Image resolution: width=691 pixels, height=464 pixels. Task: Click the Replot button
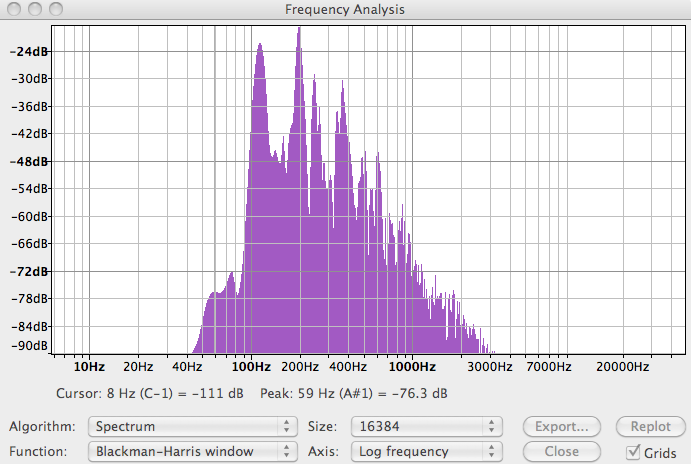[650, 427]
